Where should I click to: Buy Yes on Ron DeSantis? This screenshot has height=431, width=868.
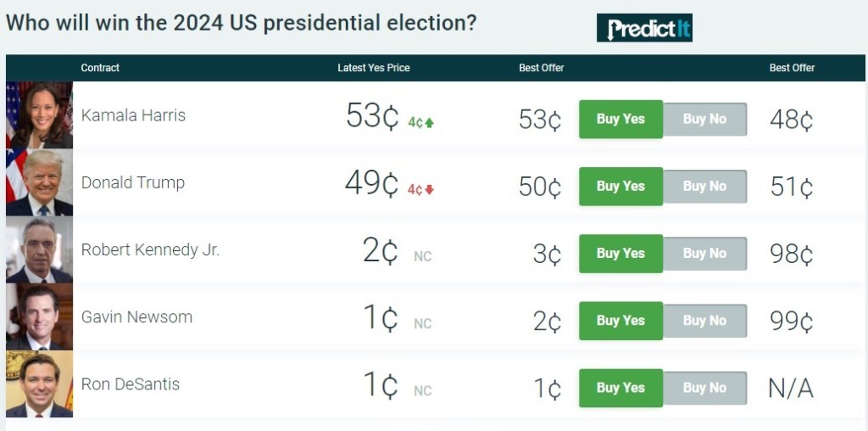620,388
